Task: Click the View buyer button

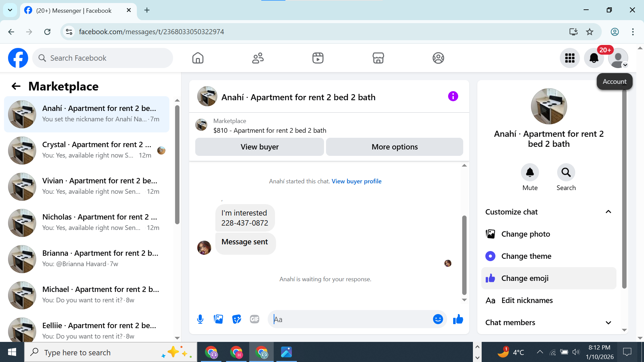Action: (x=259, y=147)
